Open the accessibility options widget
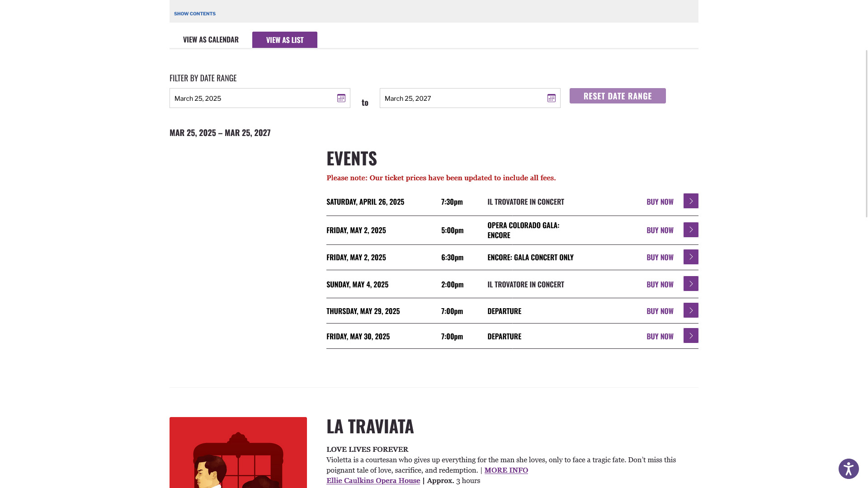This screenshot has height=488, width=868. [848, 469]
